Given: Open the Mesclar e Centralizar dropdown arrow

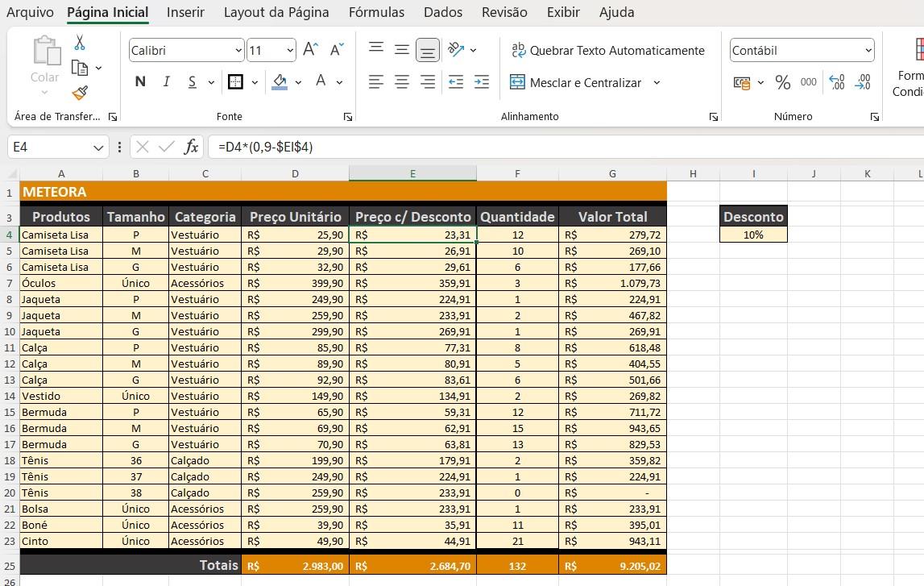Looking at the screenshot, I should tap(657, 82).
